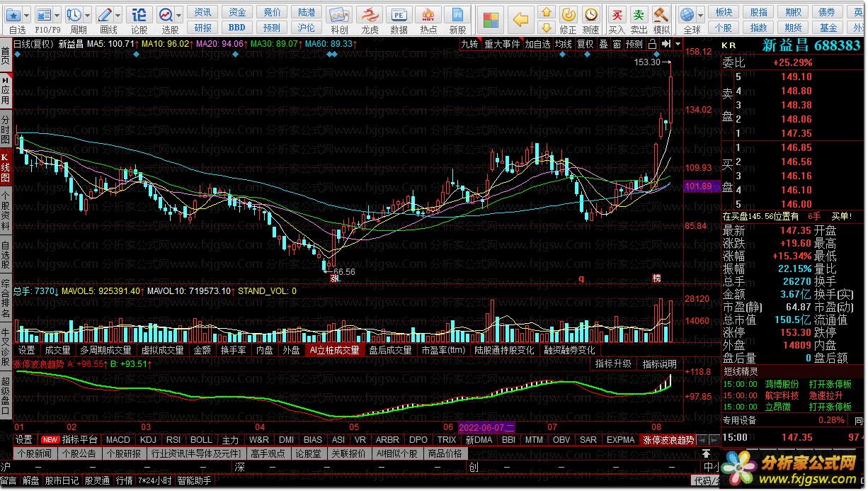Click the 指标升级 button
868x491 pixels.
613,363
